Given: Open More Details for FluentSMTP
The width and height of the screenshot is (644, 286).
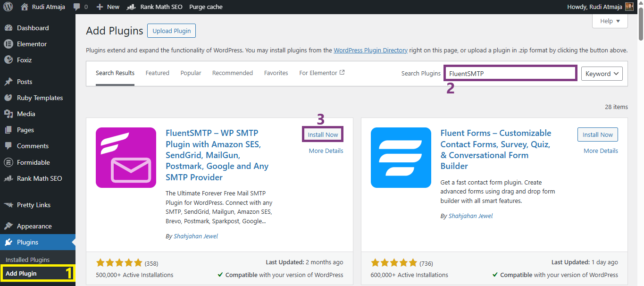Looking at the screenshot, I should (326, 151).
